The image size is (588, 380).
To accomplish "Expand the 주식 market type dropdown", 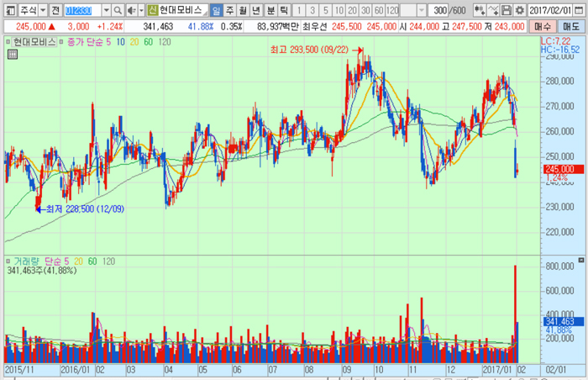I will (41, 10).
